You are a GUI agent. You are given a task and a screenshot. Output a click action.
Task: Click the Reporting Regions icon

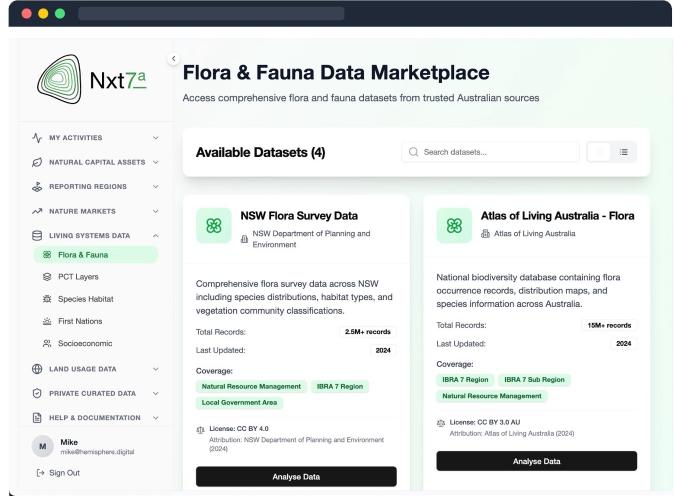(x=37, y=187)
